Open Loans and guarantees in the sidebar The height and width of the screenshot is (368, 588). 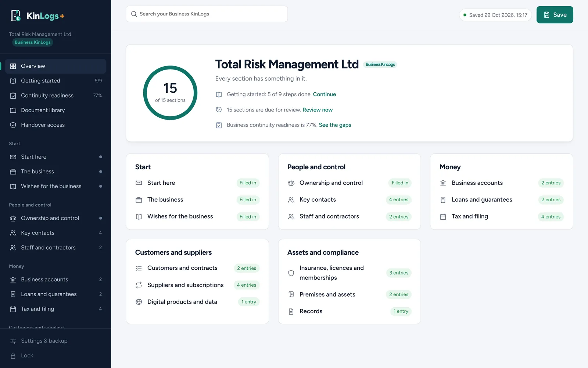(x=55, y=294)
